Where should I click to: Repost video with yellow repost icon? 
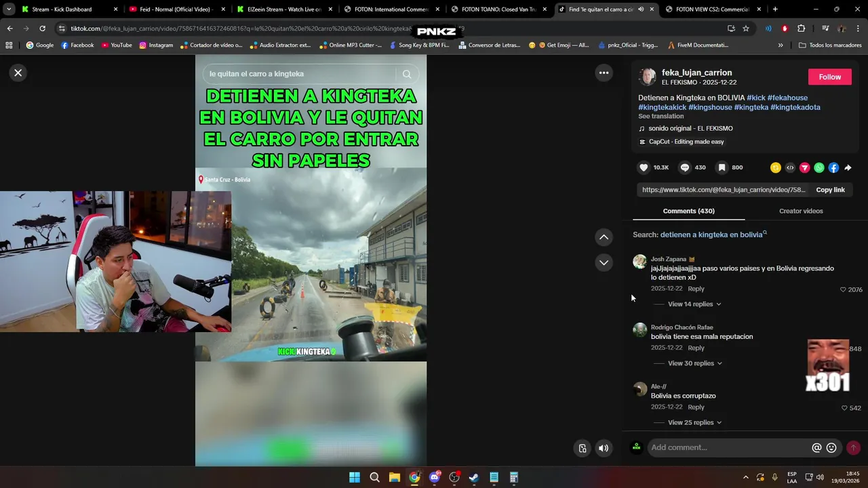pos(776,167)
